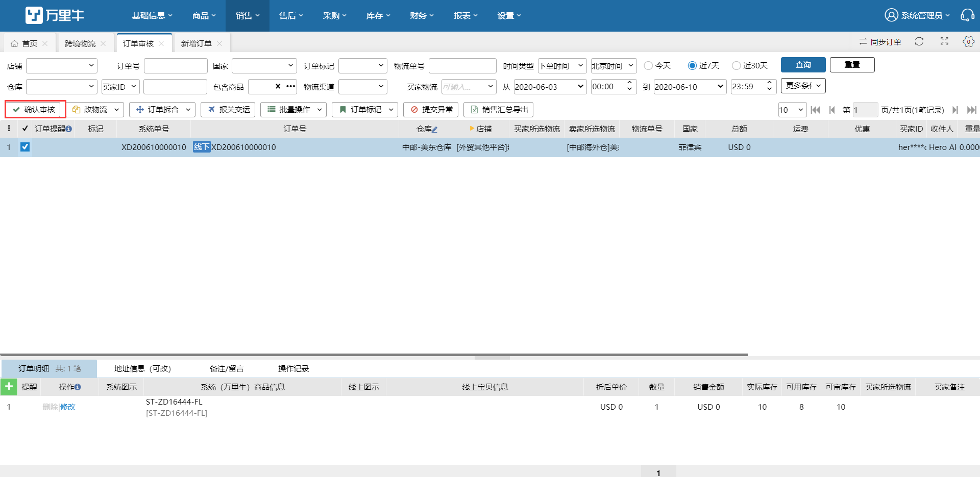Switch to 操作记录 tab

(x=293, y=368)
